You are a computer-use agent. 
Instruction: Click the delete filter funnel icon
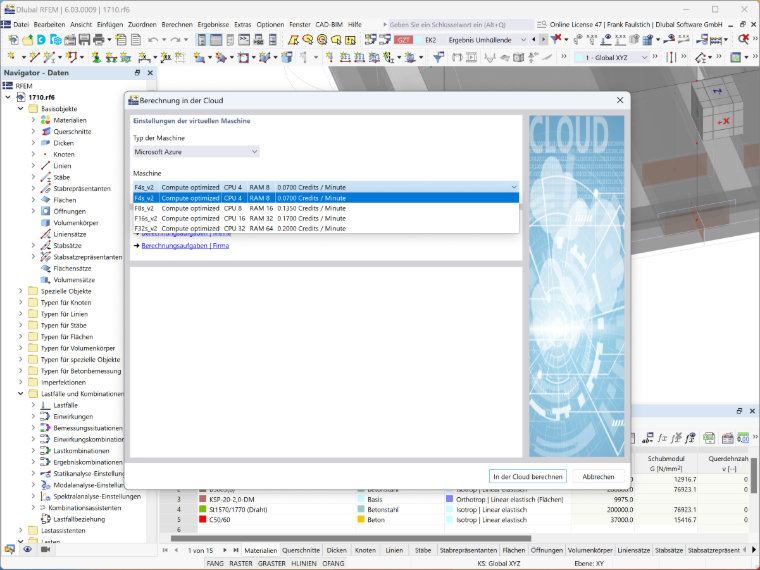(556, 39)
